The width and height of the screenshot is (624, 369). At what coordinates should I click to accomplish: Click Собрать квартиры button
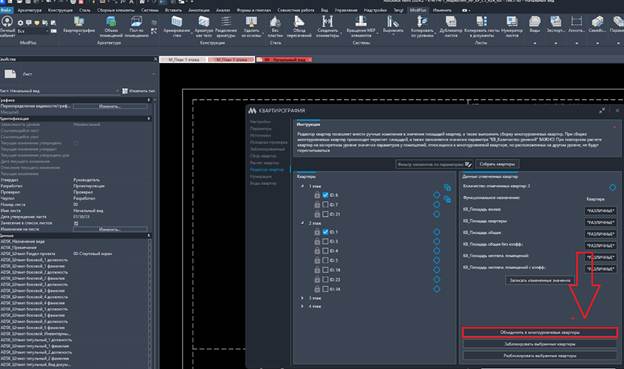click(497, 164)
